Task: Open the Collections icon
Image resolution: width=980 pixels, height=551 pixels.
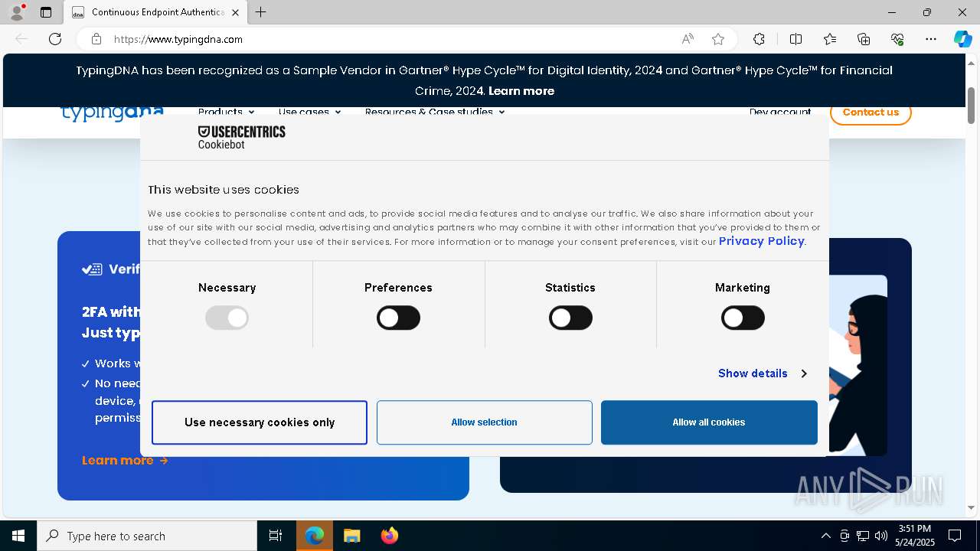Action: [864, 39]
